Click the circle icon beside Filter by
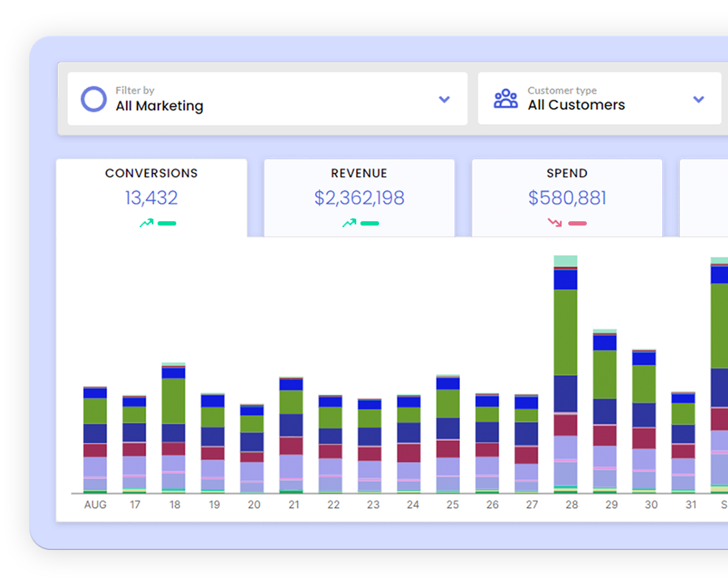 click(x=93, y=100)
